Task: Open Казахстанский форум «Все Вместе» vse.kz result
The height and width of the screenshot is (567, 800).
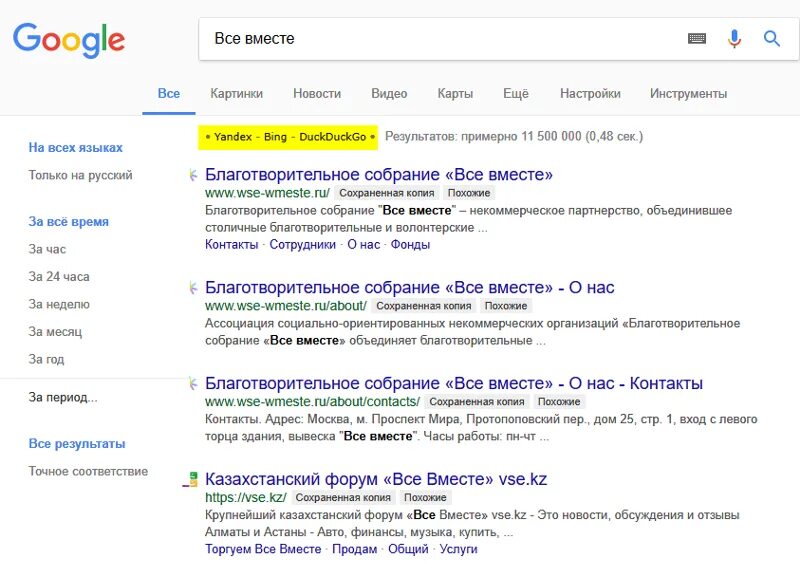Action: point(376,479)
